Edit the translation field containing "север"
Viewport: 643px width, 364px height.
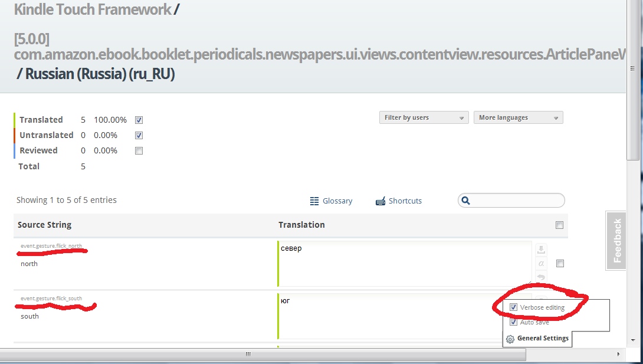point(405,264)
